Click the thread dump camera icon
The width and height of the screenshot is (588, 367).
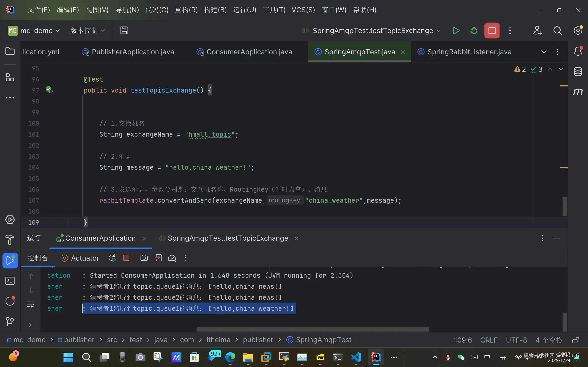pyautogui.click(x=144, y=258)
